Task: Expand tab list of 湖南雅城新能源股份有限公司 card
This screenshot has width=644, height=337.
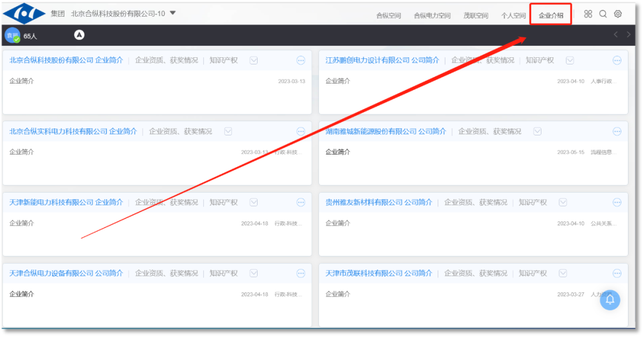Action: (x=537, y=131)
